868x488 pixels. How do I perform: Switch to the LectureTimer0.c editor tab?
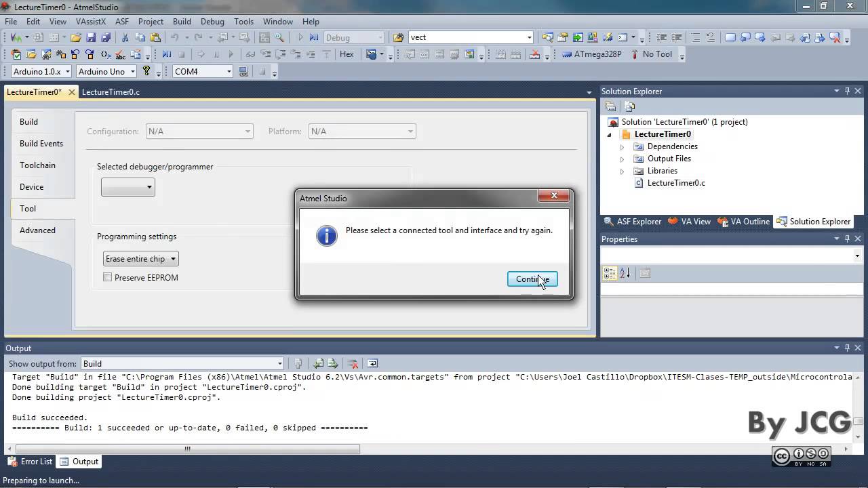coord(111,92)
